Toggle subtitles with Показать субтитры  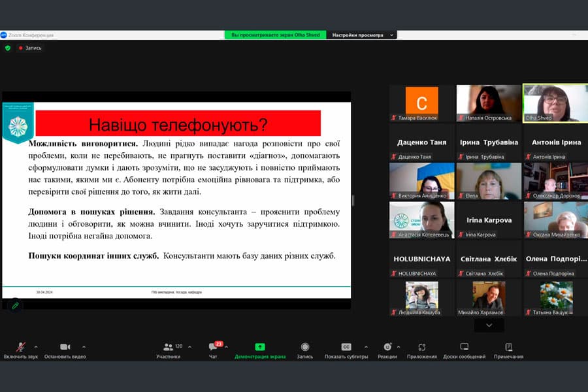(x=346, y=347)
